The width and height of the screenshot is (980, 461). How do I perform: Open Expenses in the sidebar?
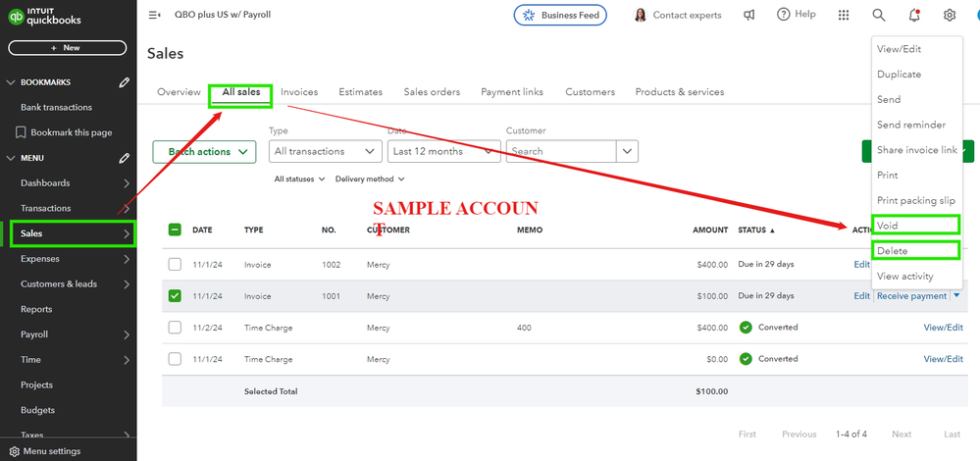pyautogui.click(x=40, y=259)
